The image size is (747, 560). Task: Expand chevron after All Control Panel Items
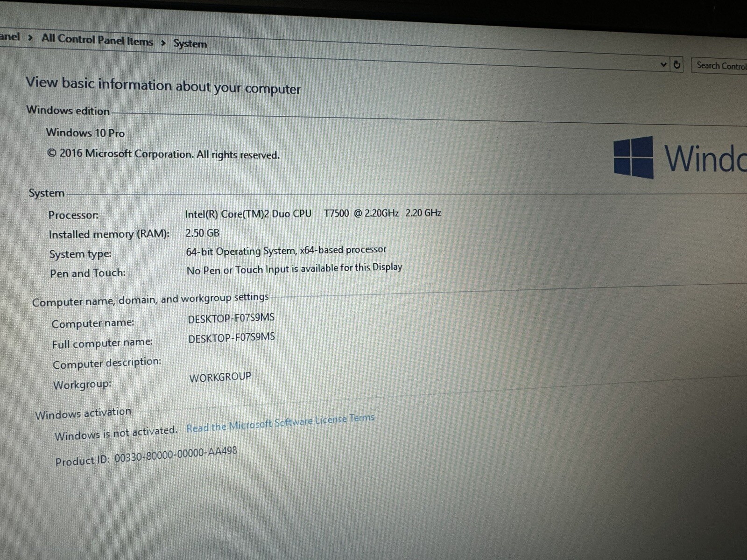pos(163,43)
